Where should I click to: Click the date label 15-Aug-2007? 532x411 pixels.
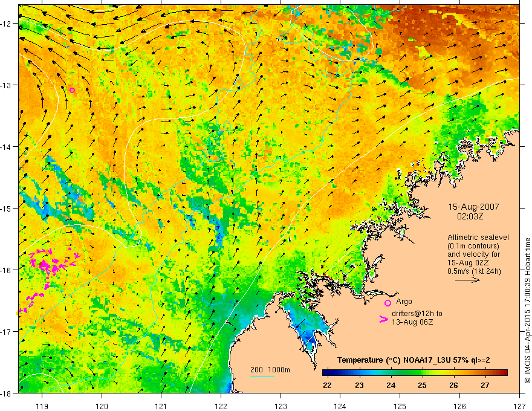click(473, 207)
